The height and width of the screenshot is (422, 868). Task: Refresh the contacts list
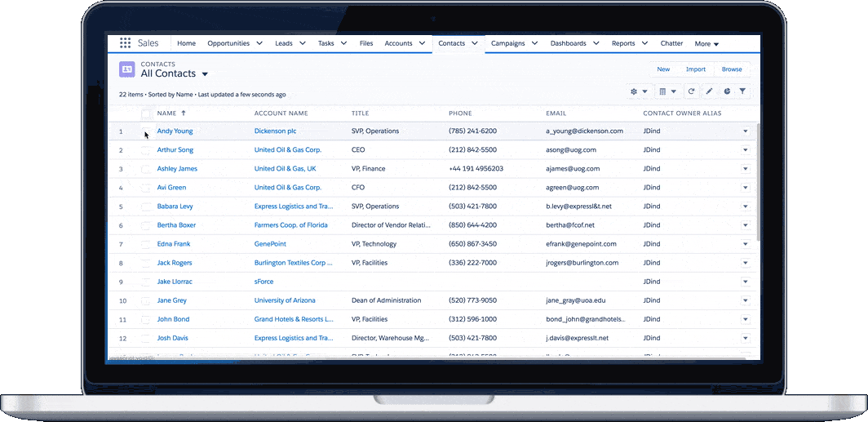point(691,91)
